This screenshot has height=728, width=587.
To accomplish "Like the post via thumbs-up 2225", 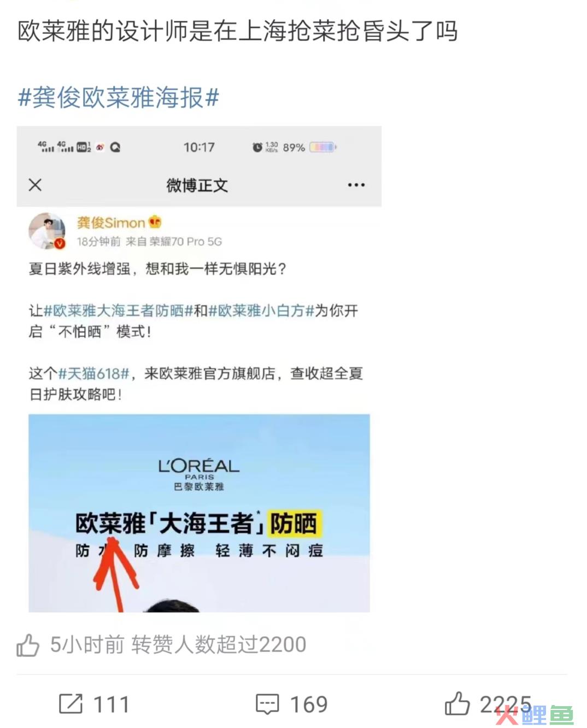I will point(457,703).
